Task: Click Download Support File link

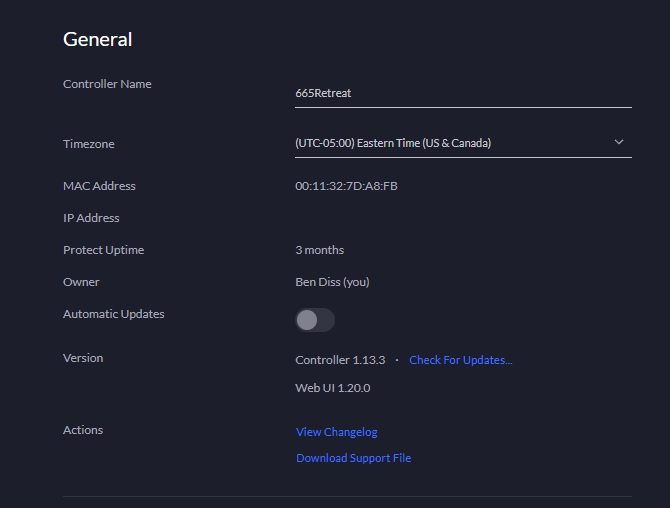Action: click(x=353, y=458)
